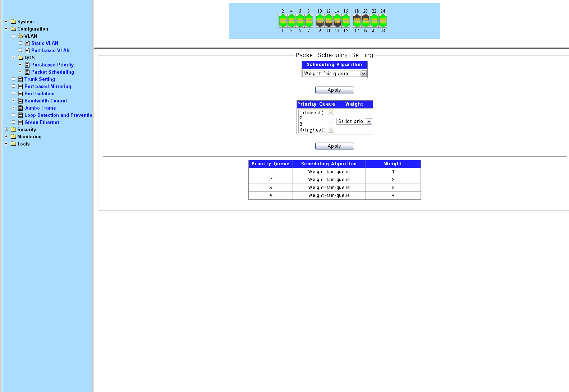
Task: Click Apply below the Priority Queue list
Action: [334, 146]
